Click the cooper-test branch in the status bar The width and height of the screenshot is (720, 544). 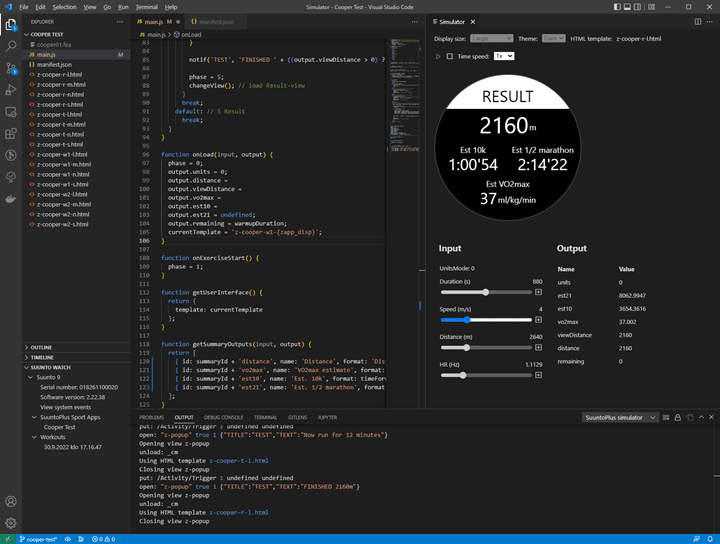click(38, 539)
